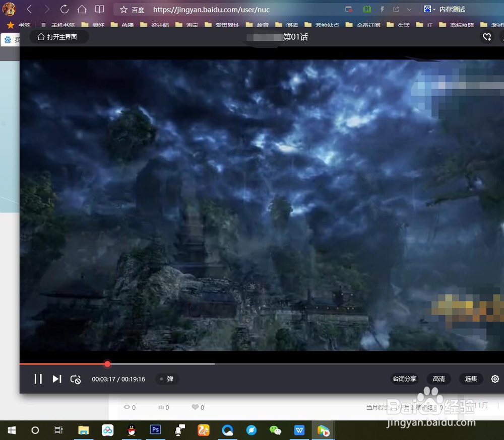Expand the address bar dropdown chevron

[409, 10]
